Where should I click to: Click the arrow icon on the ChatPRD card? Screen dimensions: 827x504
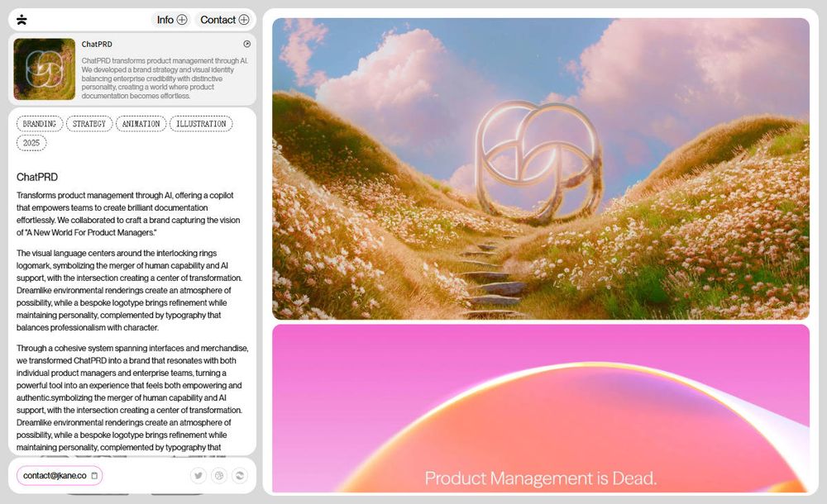pos(246,45)
